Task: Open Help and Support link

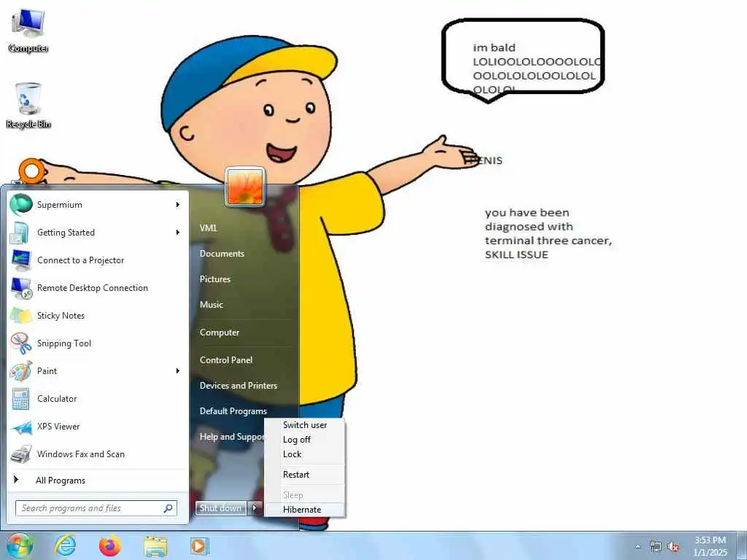Action: [x=231, y=437]
